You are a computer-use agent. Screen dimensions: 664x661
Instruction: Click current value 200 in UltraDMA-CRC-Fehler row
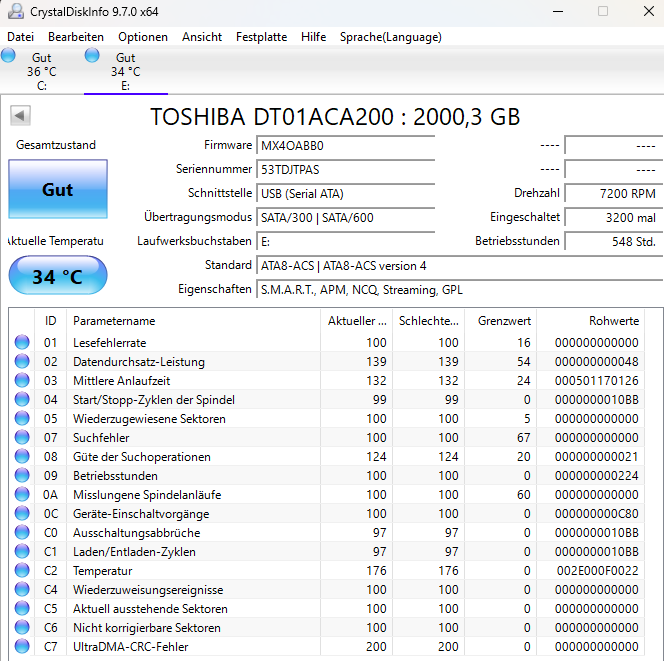376,647
